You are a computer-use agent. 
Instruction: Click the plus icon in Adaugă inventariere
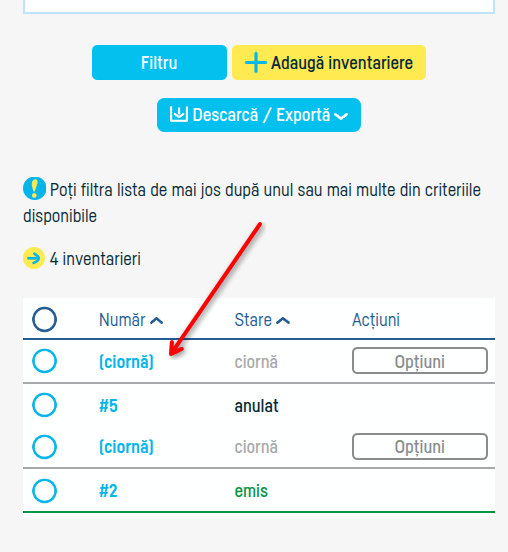[x=256, y=63]
